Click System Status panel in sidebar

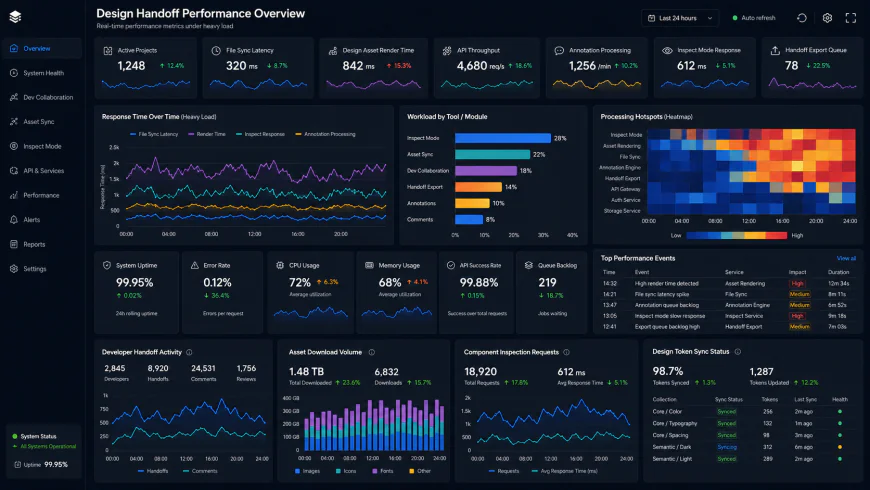tap(43, 451)
